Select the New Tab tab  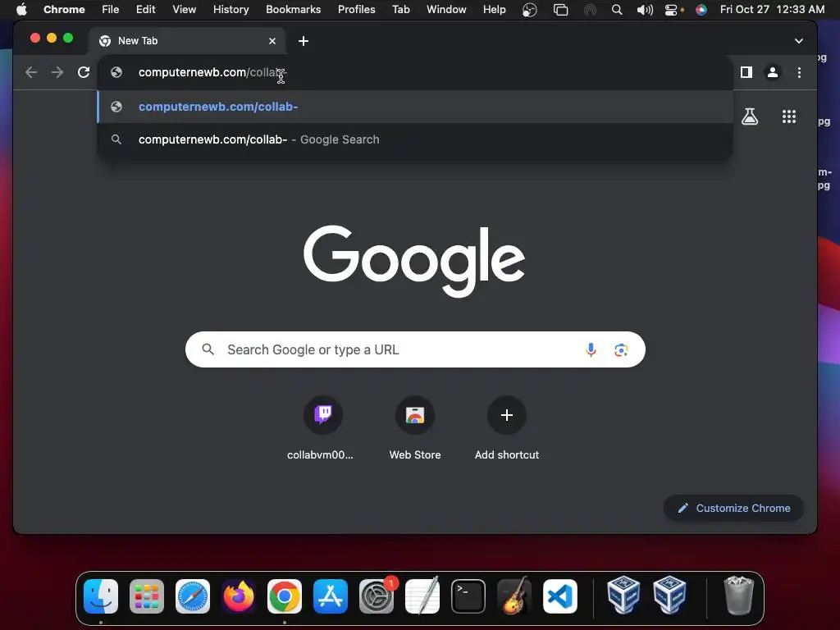(x=188, y=41)
